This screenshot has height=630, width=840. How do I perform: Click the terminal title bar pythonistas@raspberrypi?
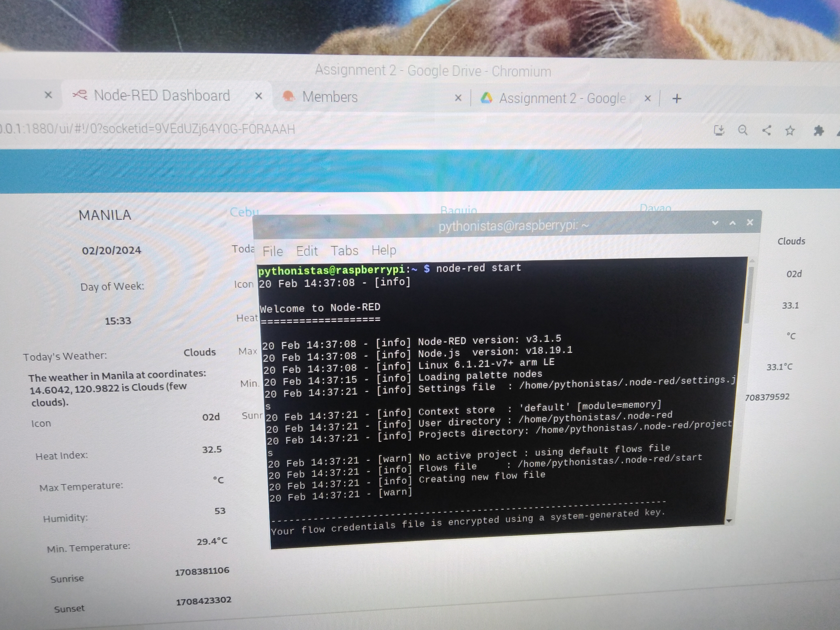(x=513, y=226)
